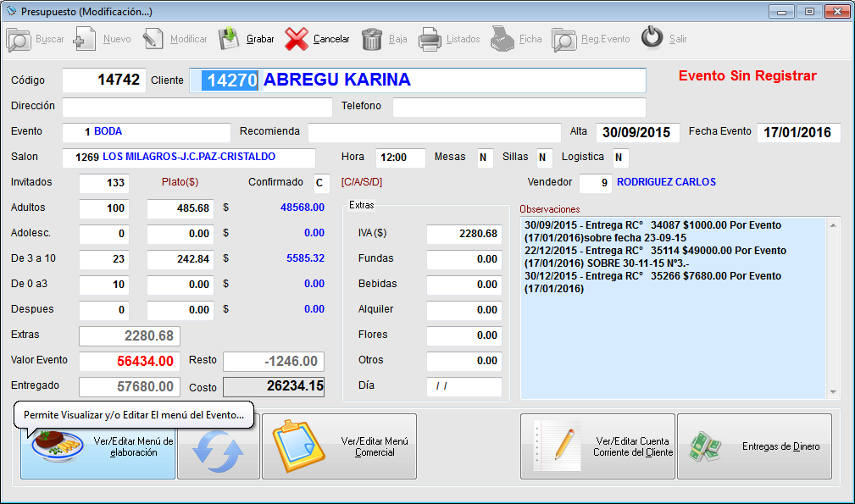855x504 pixels.
Task: Click the Alquiler extras field
Action: (464, 310)
